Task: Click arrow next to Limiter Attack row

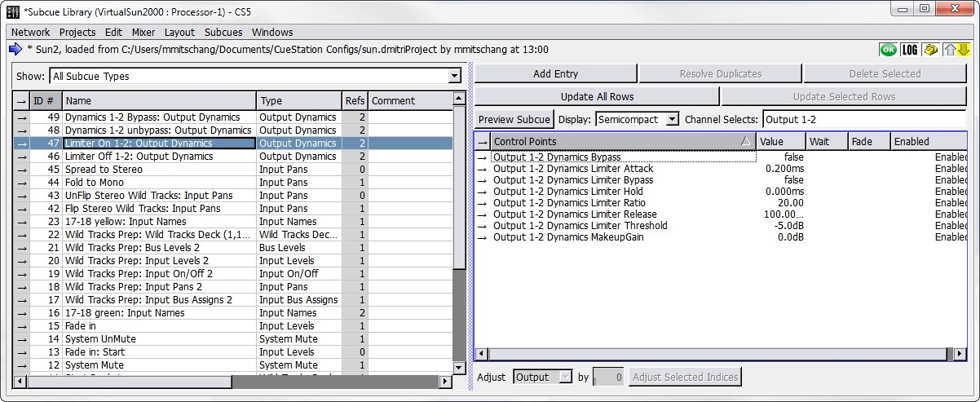Action: pyautogui.click(x=482, y=169)
